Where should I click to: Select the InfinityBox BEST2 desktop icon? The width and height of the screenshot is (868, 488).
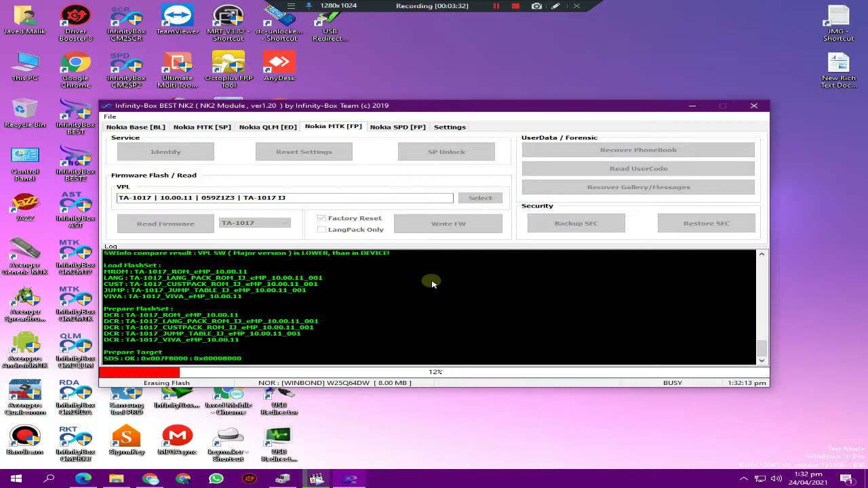[x=75, y=164]
